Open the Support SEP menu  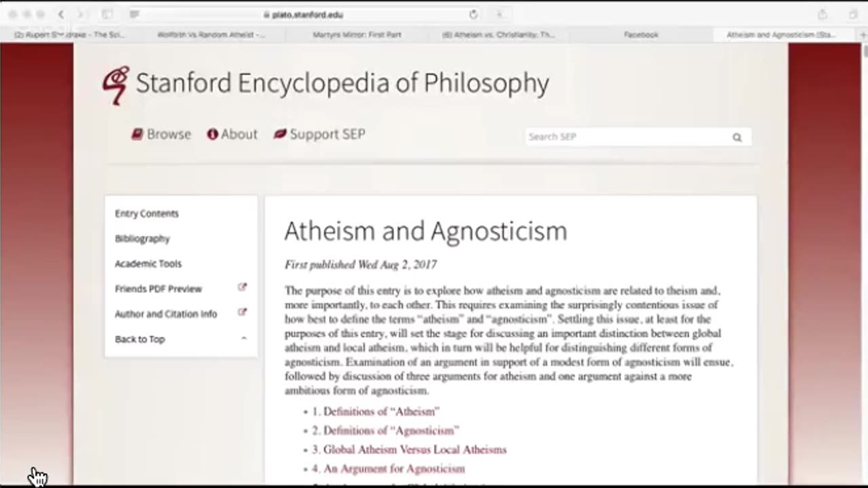coord(319,134)
